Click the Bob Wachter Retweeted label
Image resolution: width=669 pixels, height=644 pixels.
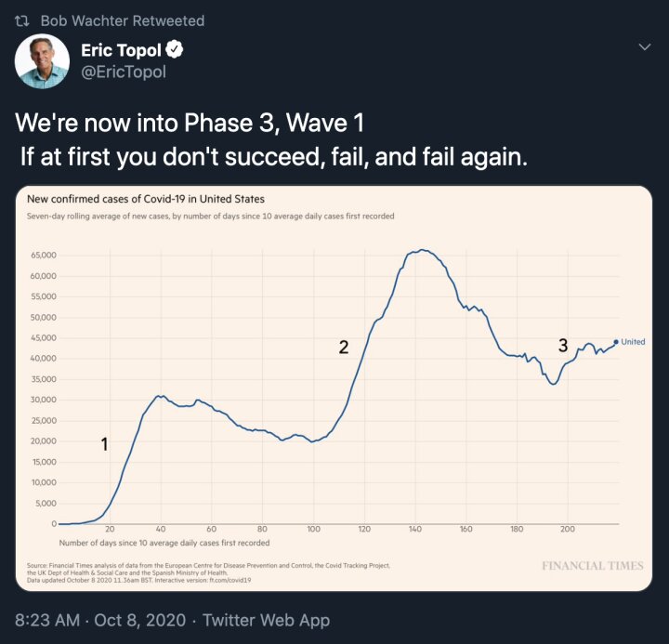(123, 21)
